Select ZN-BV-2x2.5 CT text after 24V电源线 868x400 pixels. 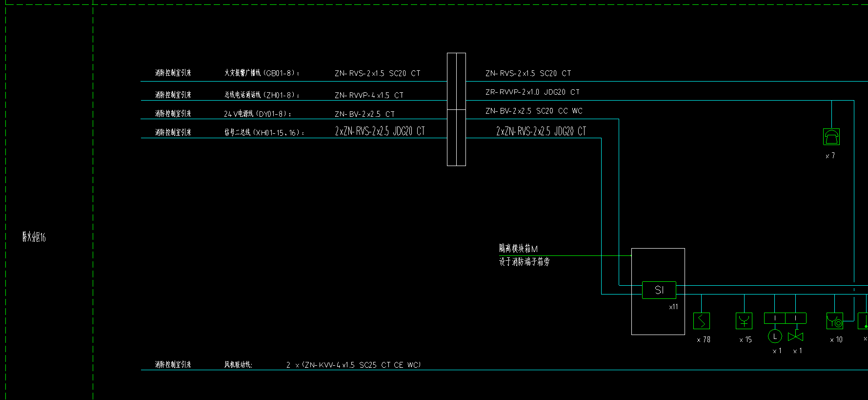[364, 114]
